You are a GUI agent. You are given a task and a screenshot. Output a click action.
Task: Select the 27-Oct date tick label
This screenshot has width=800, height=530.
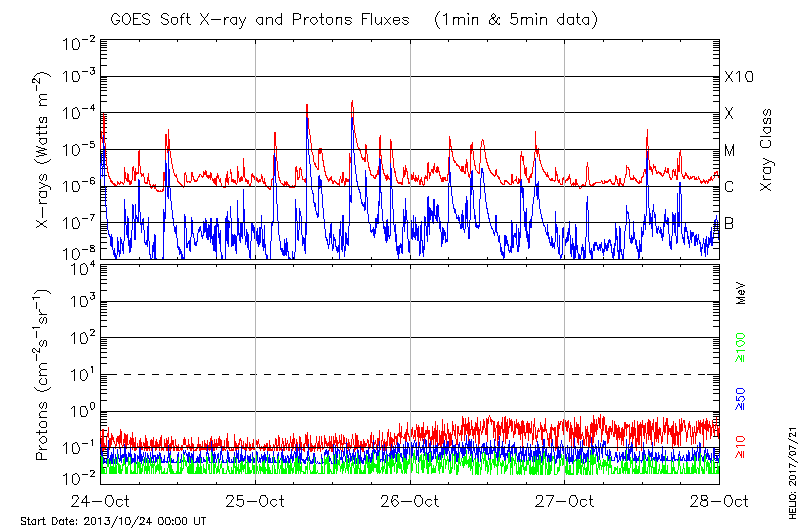point(565,501)
